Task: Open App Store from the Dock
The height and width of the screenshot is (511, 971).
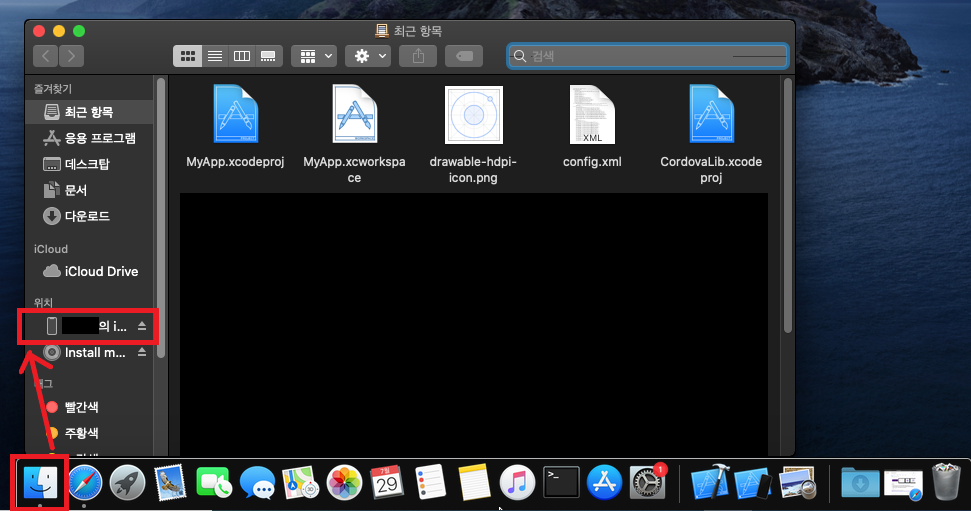Action: (604, 483)
